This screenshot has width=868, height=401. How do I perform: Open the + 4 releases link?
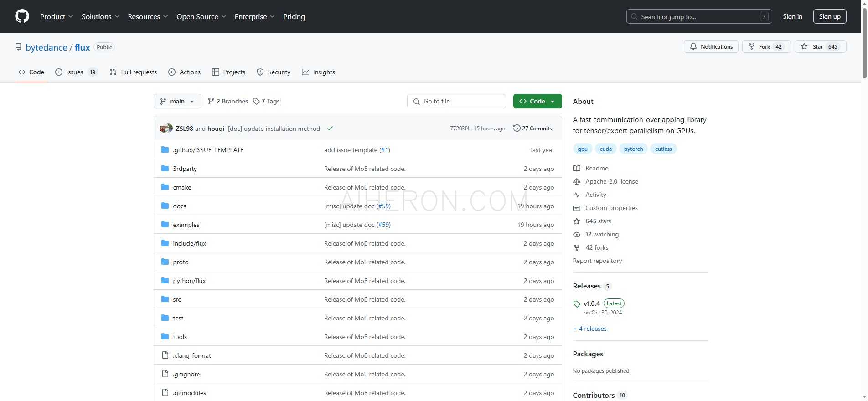point(590,329)
